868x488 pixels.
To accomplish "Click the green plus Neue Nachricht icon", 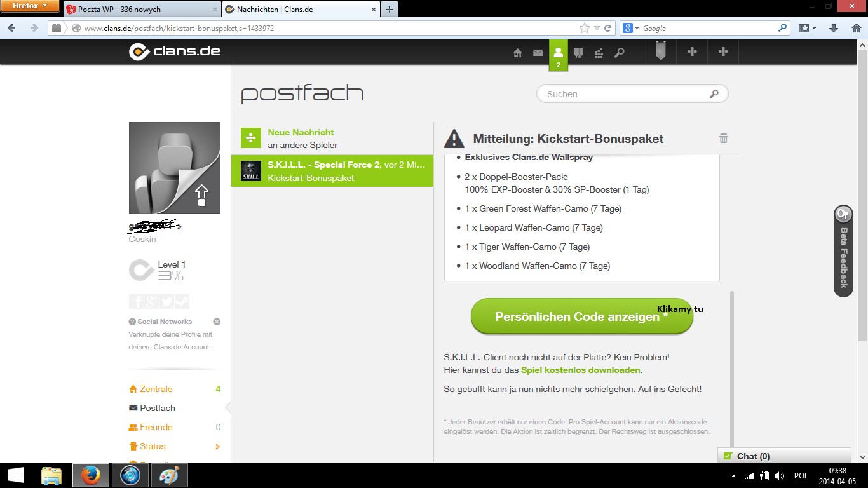I will (x=251, y=138).
